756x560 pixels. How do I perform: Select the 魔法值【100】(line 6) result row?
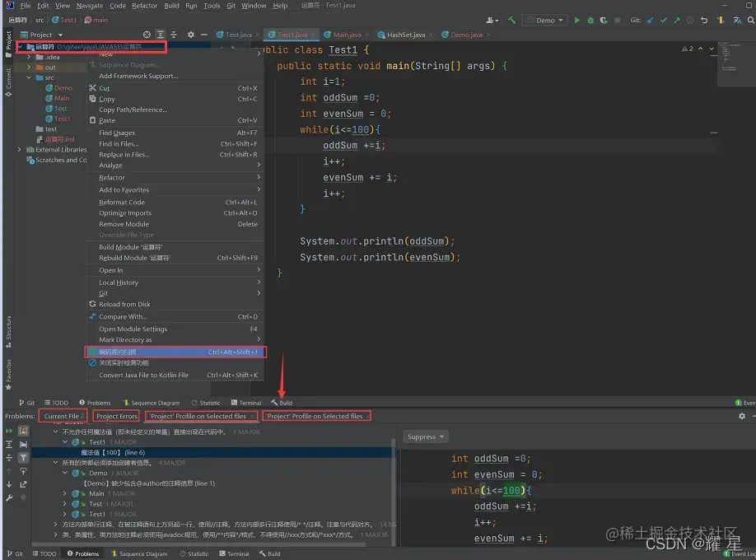(x=212, y=452)
